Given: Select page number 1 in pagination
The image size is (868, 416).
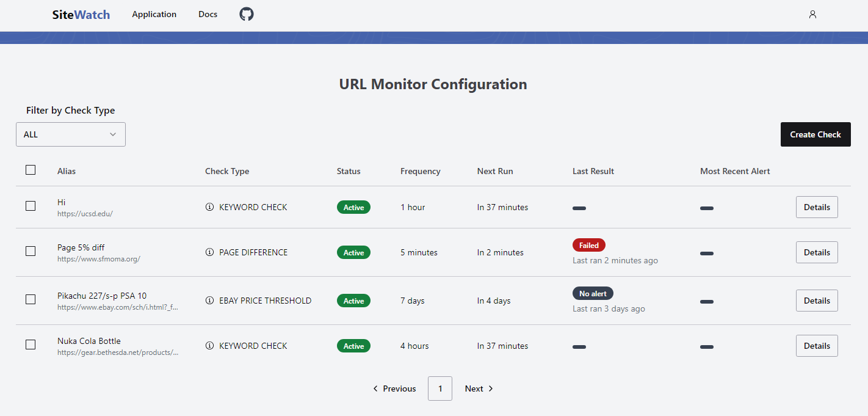Looking at the screenshot, I should click(x=439, y=389).
